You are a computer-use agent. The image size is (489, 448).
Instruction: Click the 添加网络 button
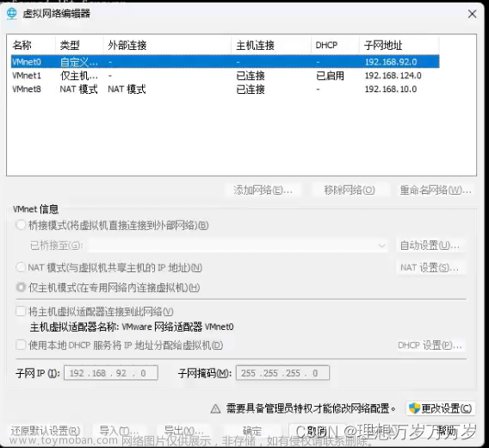[x=263, y=190]
